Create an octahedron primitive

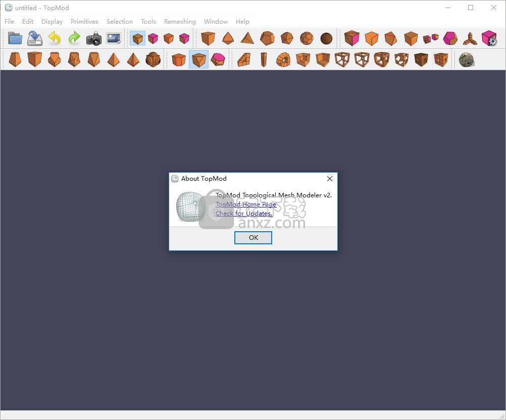tap(228, 38)
